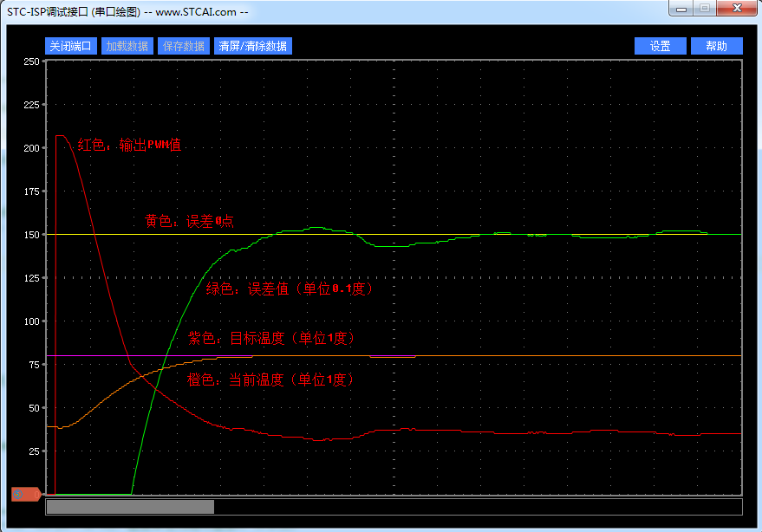The image size is (762, 532).
Task: Open the 设置 settings button
Action: [661, 47]
